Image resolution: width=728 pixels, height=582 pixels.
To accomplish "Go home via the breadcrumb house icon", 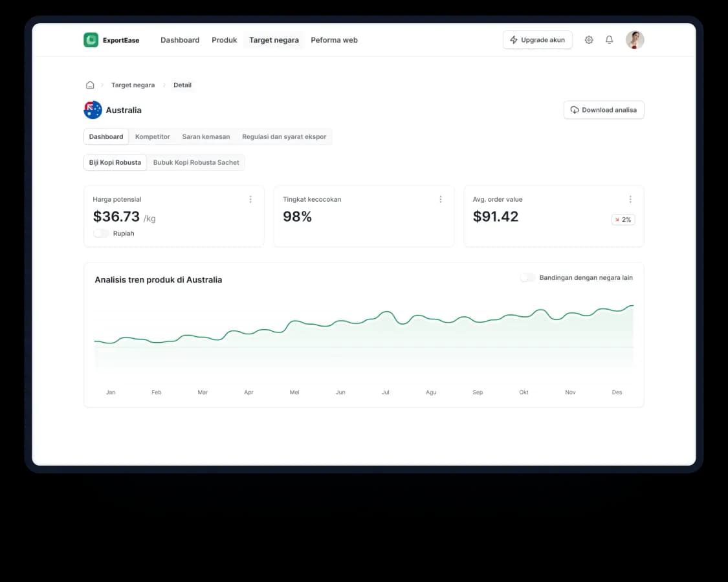I will pos(90,85).
